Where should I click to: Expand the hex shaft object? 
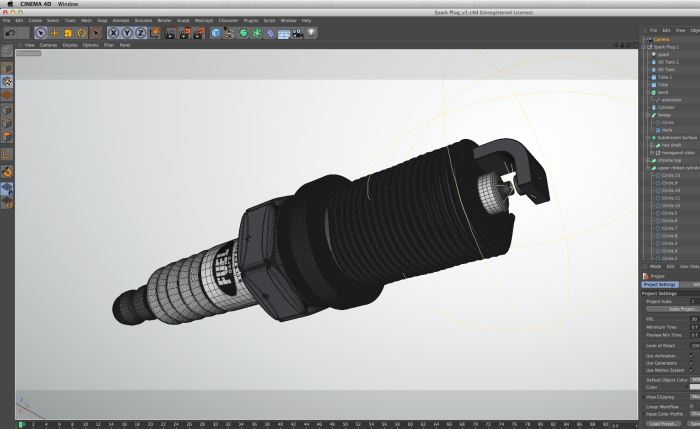pos(652,145)
